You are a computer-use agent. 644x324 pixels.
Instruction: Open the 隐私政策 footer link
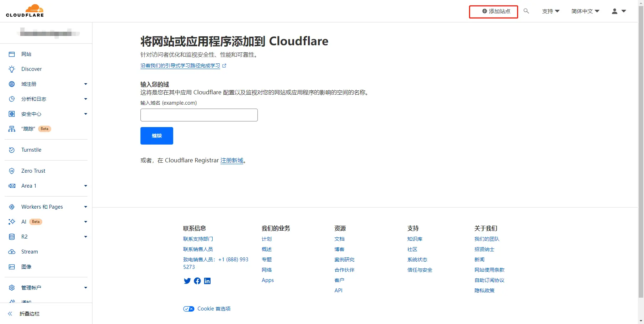pos(484,291)
